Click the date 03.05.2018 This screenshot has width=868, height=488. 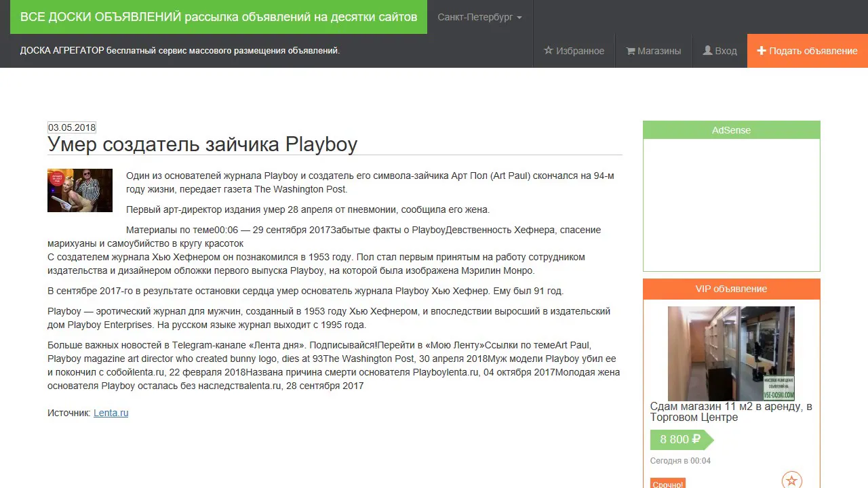(x=72, y=127)
